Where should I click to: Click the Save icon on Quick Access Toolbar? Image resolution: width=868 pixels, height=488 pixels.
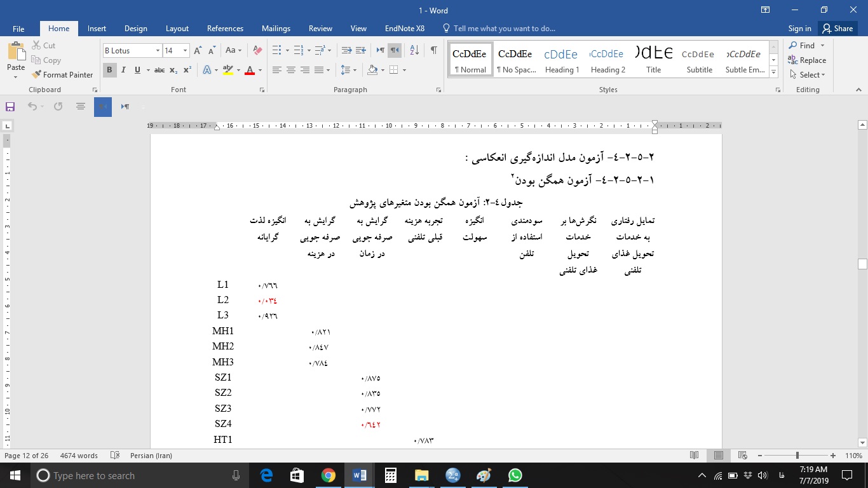[10, 107]
